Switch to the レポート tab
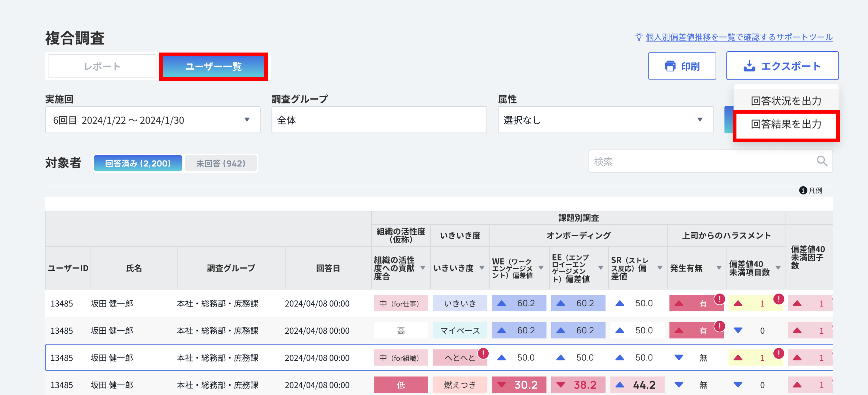Screen dimensions: 868x395 pyautogui.click(x=102, y=66)
